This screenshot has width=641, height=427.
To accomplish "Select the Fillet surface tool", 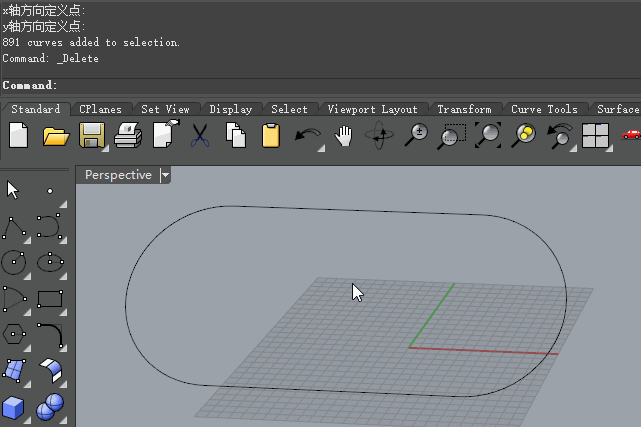I will coord(51,371).
